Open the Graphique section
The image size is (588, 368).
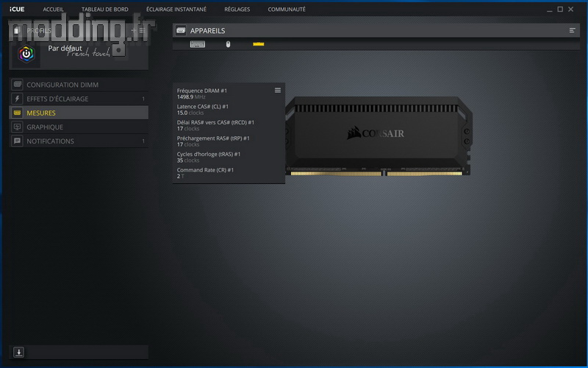79,127
